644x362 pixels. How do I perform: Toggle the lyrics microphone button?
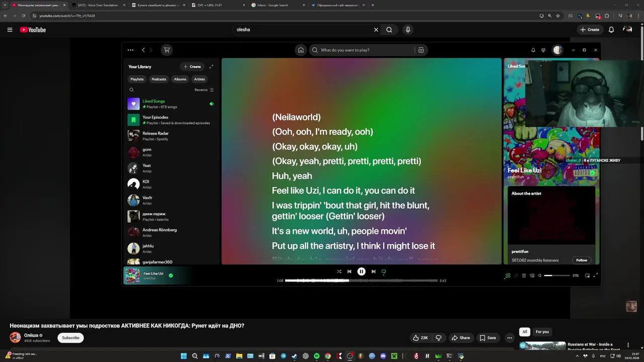coord(516,276)
